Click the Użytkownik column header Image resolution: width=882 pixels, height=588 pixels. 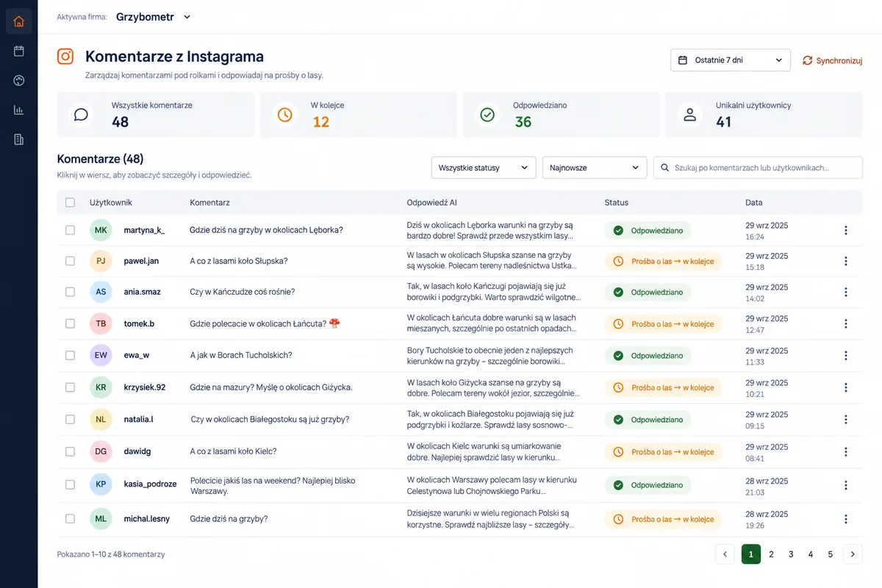click(111, 202)
